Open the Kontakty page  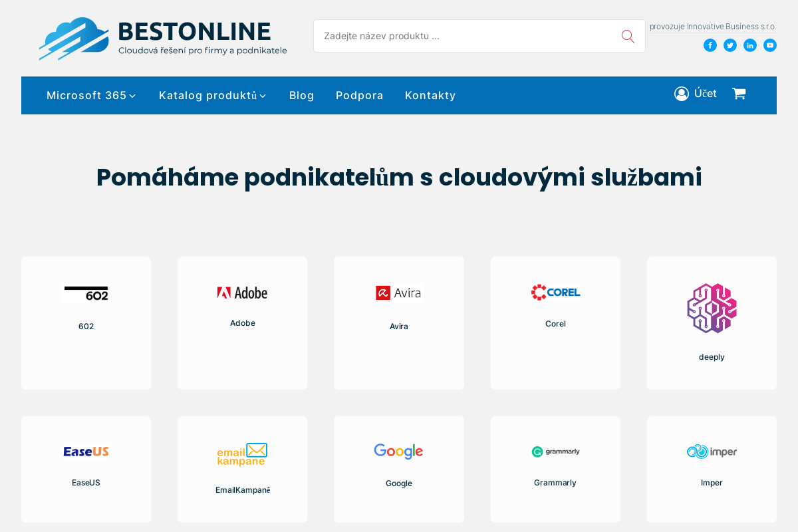[430, 95]
